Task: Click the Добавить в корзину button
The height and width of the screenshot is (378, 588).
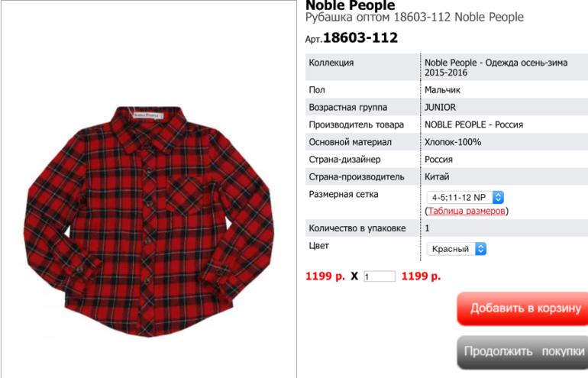Action: pyautogui.click(x=523, y=309)
